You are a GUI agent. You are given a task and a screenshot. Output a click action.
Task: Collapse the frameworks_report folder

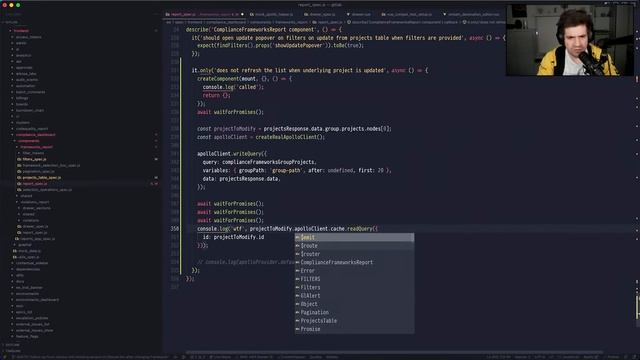pyautogui.click(x=18, y=147)
